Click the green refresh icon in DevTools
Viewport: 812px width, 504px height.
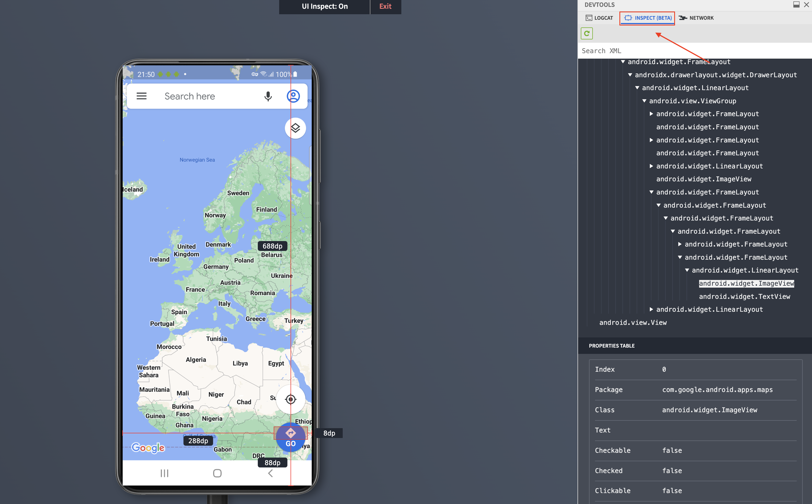(586, 33)
